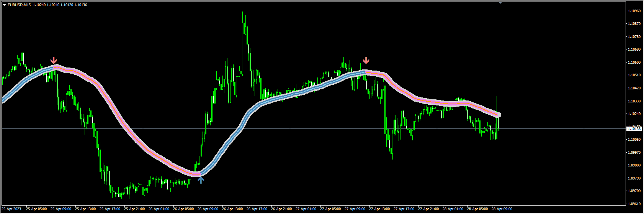Click time scale label 25 Apr 17:00

click(110, 209)
